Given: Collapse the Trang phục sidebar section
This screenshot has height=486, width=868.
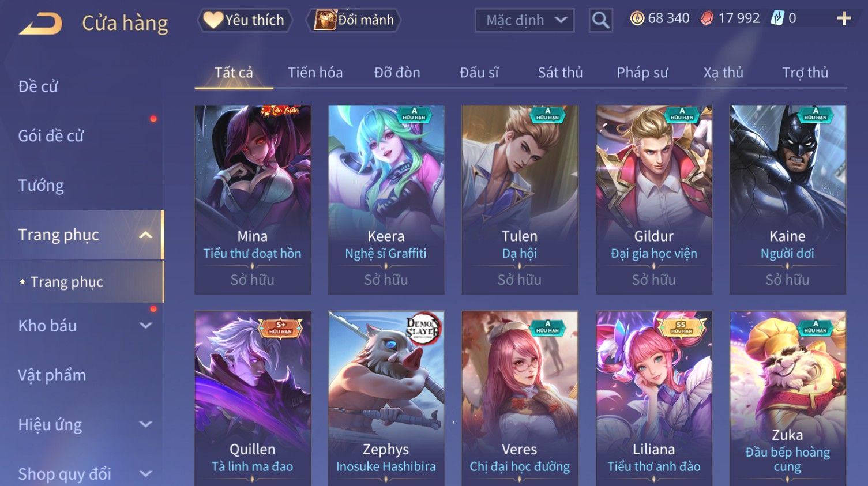Looking at the screenshot, I should (146, 235).
